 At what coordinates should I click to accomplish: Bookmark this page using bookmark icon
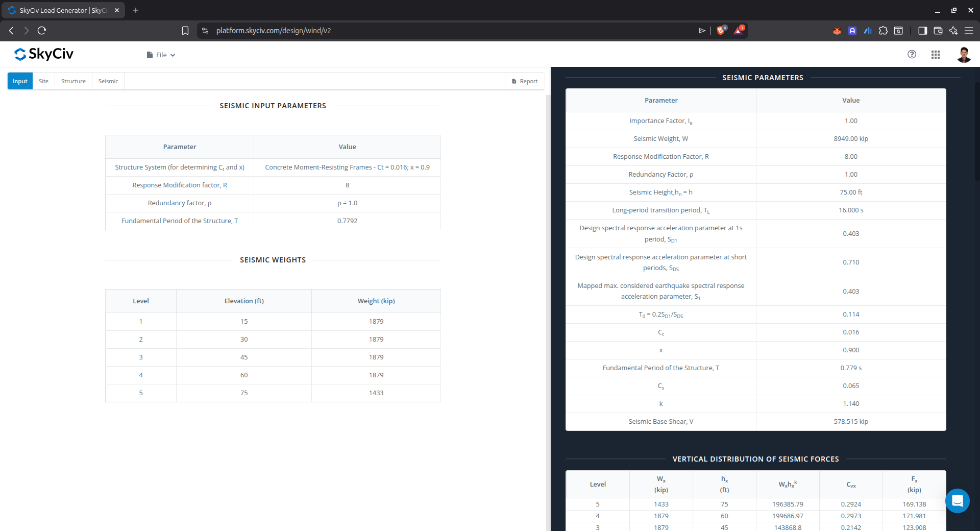click(185, 31)
